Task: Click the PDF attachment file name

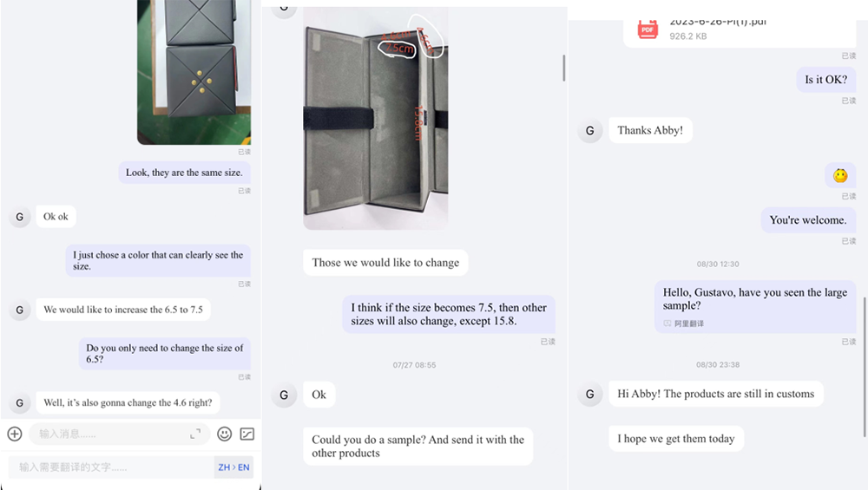Action: [718, 23]
